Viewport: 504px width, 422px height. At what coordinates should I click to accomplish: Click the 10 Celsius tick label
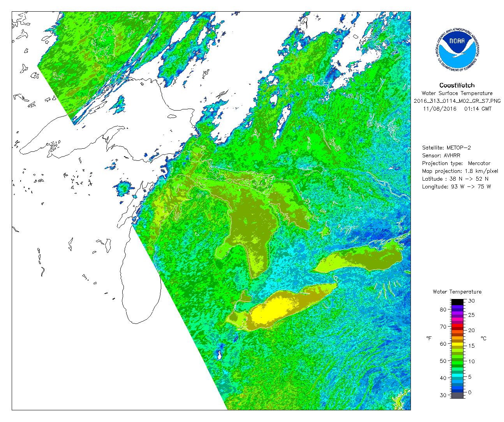tap(471, 361)
